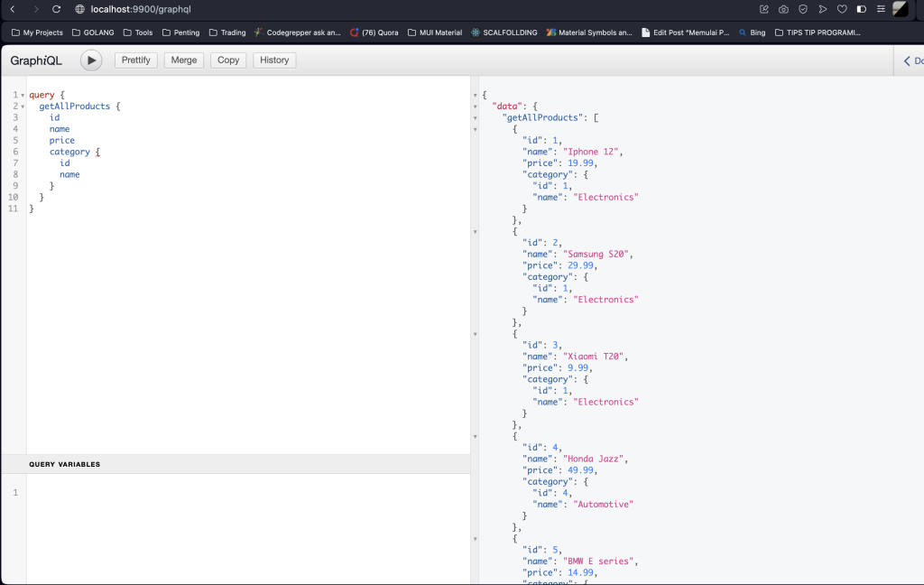Viewport: 924px width, 585px height.
Task: Open the query History panel
Action: pos(274,60)
